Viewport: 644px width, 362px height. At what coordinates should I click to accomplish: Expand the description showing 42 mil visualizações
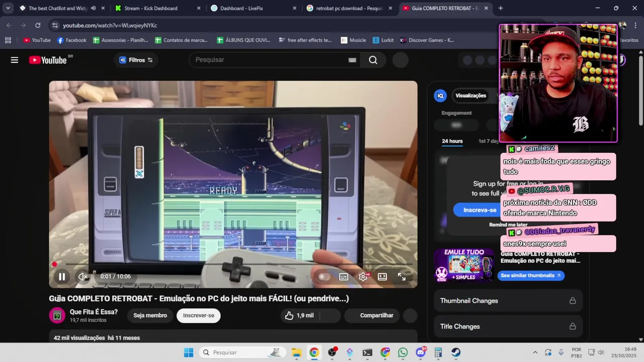click(233, 337)
